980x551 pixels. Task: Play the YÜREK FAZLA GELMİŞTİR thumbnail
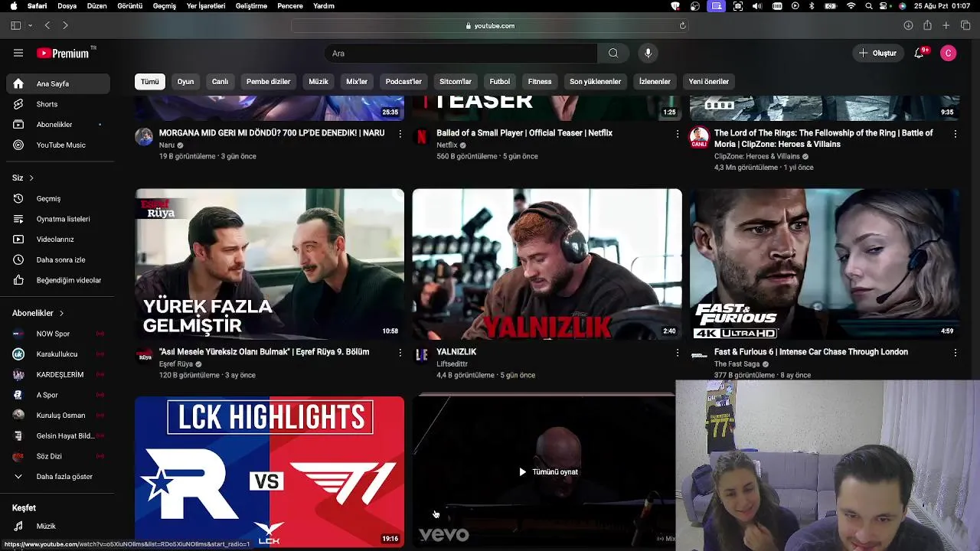269,264
